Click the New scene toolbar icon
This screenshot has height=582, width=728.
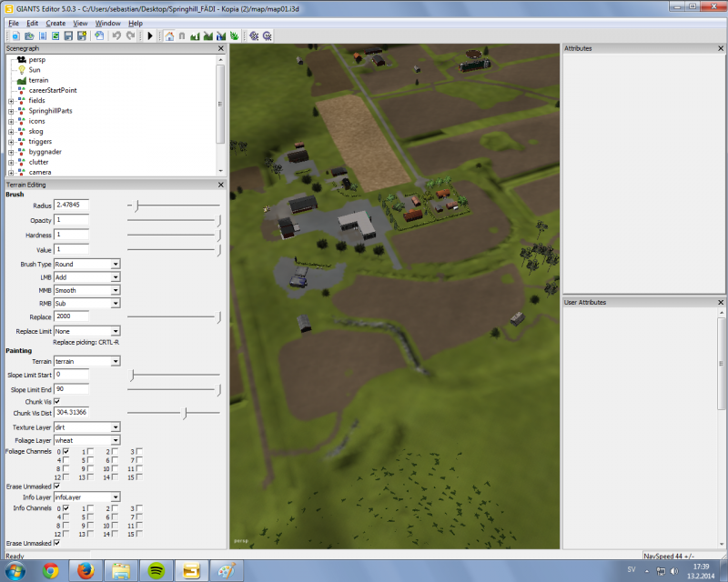point(15,35)
